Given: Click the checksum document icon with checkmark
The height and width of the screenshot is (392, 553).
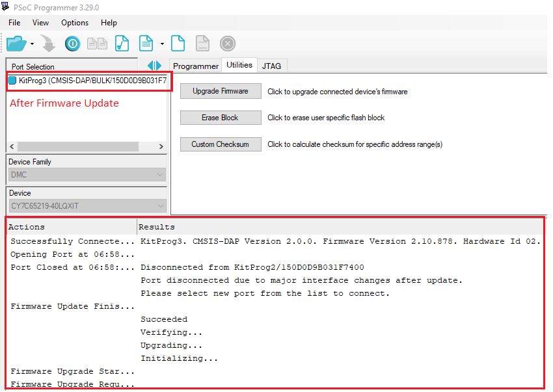Looking at the screenshot, I should click(122, 44).
